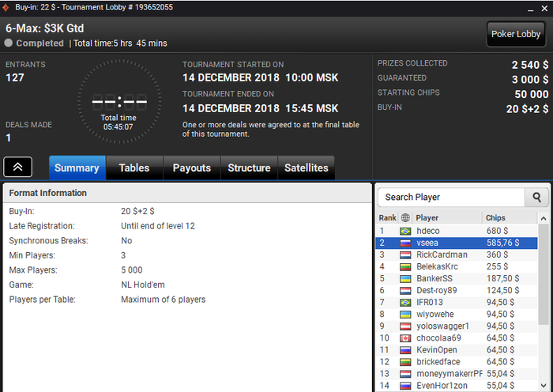Click the Austria flag beside yoloswagger1
553x392 pixels.
click(x=405, y=326)
